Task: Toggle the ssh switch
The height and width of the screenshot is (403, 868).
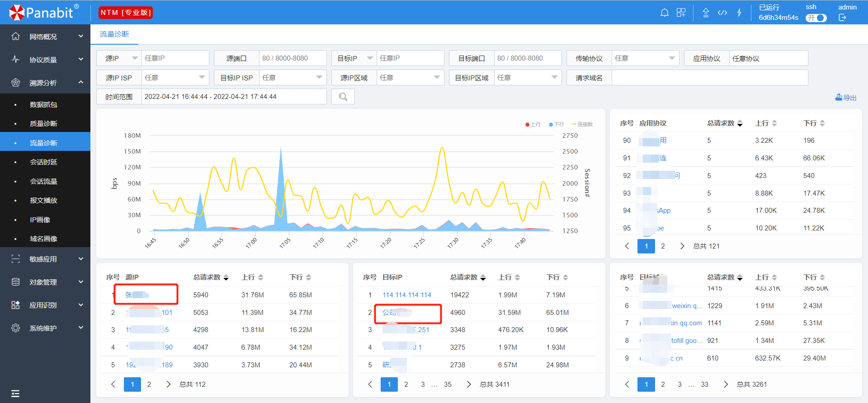Action: pyautogui.click(x=816, y=18)
